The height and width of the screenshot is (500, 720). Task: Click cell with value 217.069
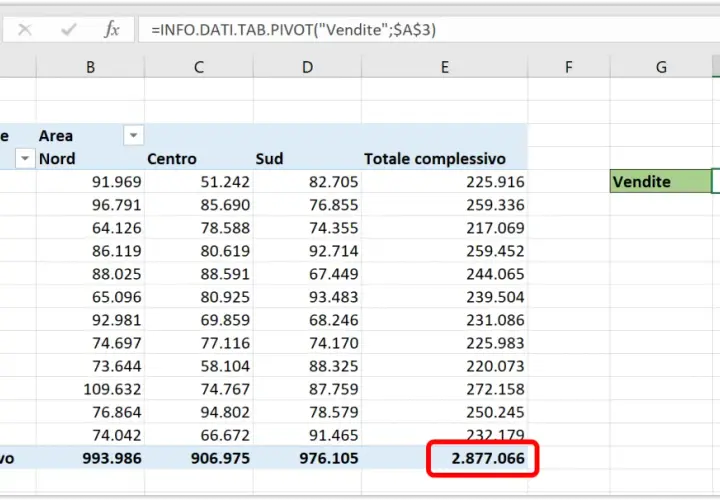[444, 228]
